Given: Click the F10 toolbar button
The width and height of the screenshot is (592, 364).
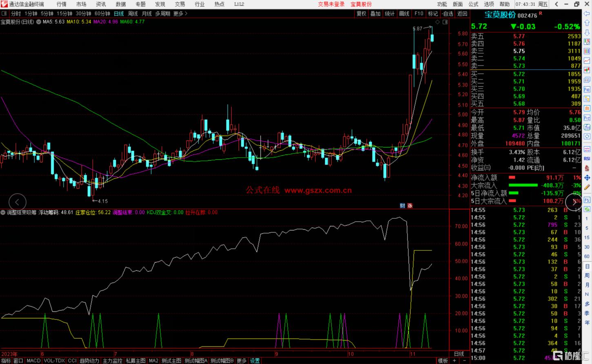Looking at the screenshot, I should point(419,13).
